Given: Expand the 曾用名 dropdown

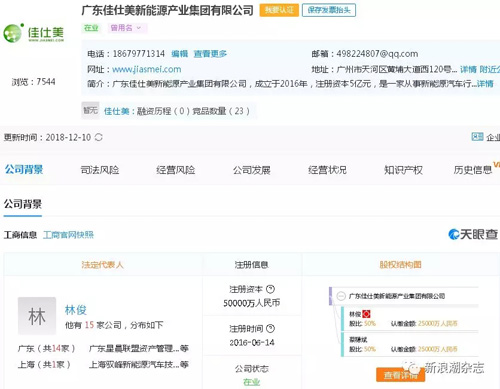Looking at the screenshot, I should [x=127, y=28].
